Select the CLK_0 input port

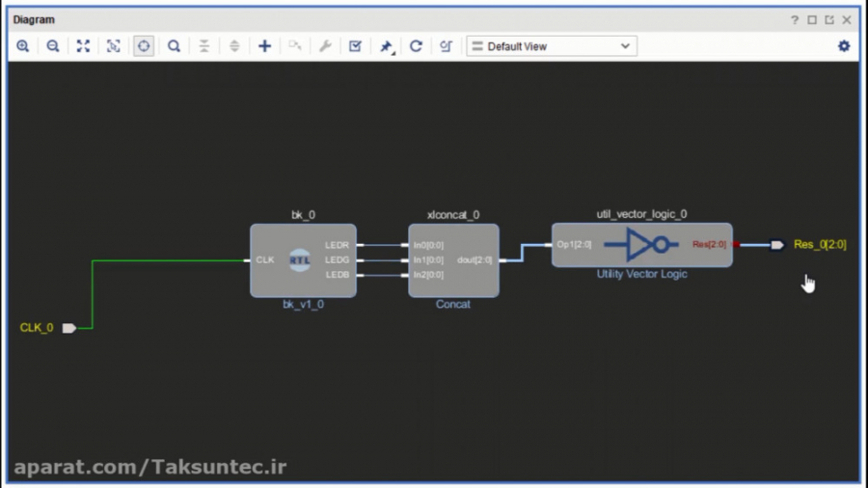click(68, 328)
